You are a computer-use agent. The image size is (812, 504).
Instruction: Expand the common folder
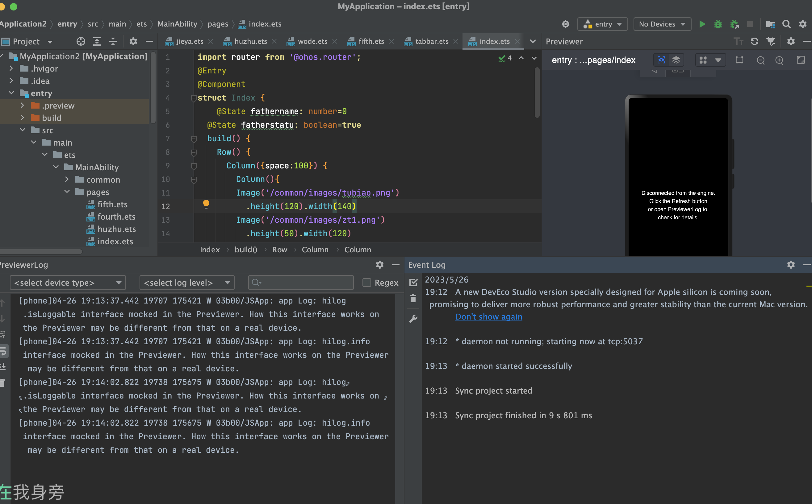67,179
